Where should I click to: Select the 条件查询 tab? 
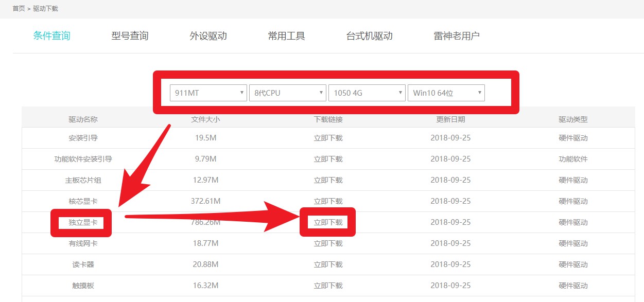pyautogui.click(x=51, y=36)
